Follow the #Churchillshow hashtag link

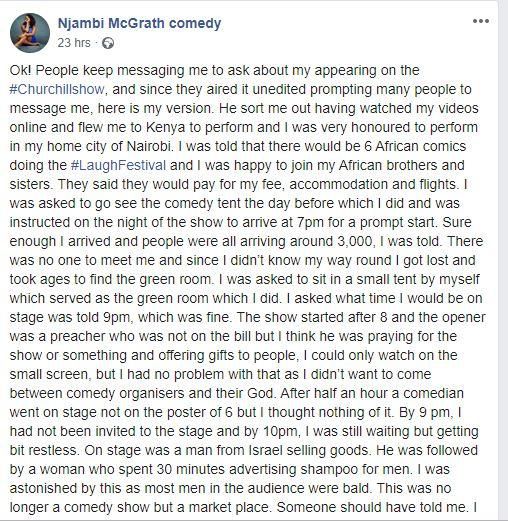[57, 90]
